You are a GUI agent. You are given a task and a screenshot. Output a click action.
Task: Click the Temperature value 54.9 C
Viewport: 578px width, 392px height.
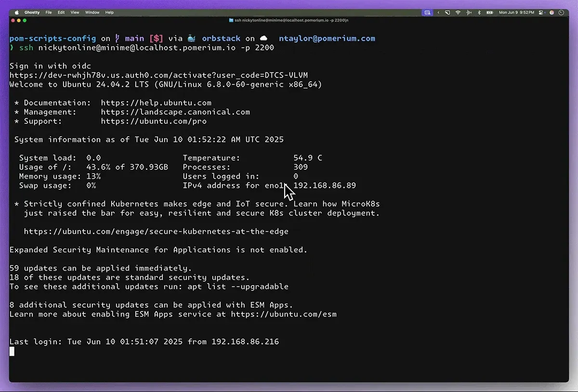coord(308,157)
